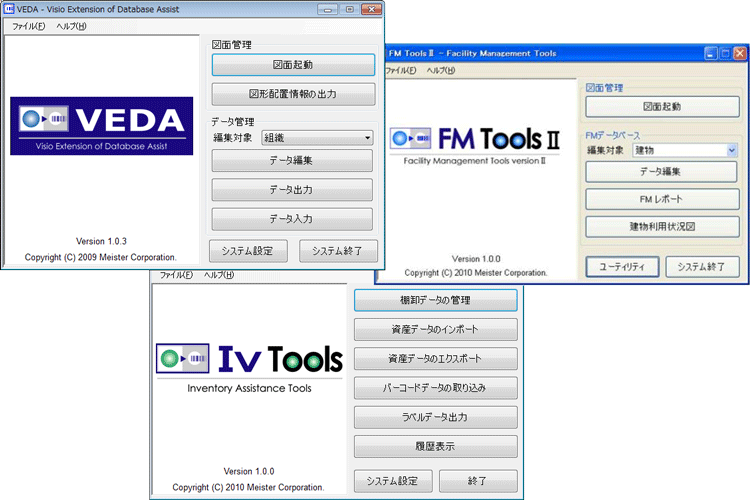Maximize the FM Tools II window
The height and width of the screenshot is (500, 750).
(x=725, y=54)
